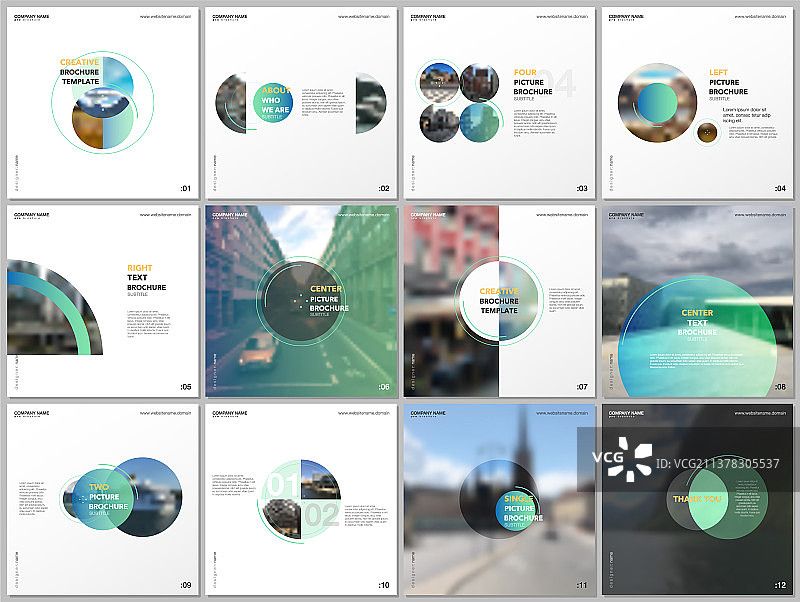Click website link on page 01 header
This screenshot has width=800, height=602.
(167, 18)
